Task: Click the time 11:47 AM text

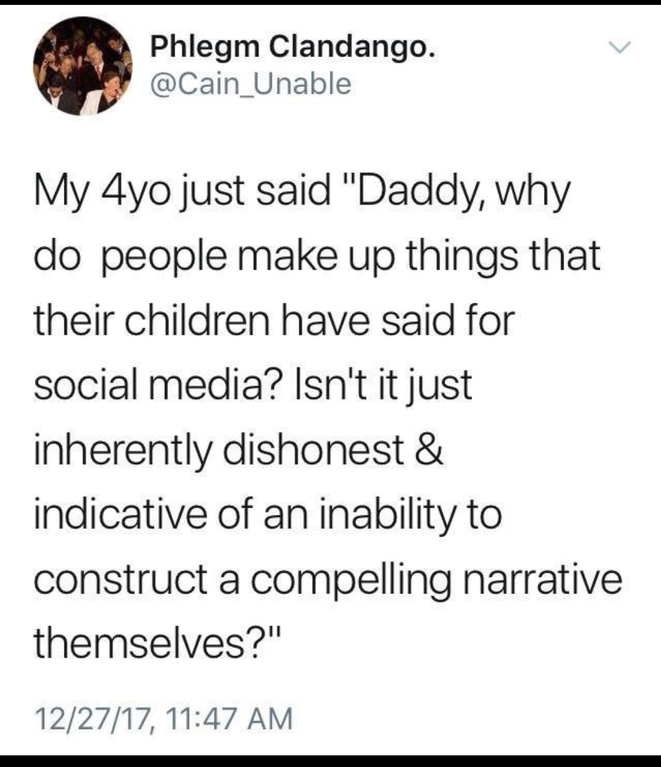Action: coord(229,718)
